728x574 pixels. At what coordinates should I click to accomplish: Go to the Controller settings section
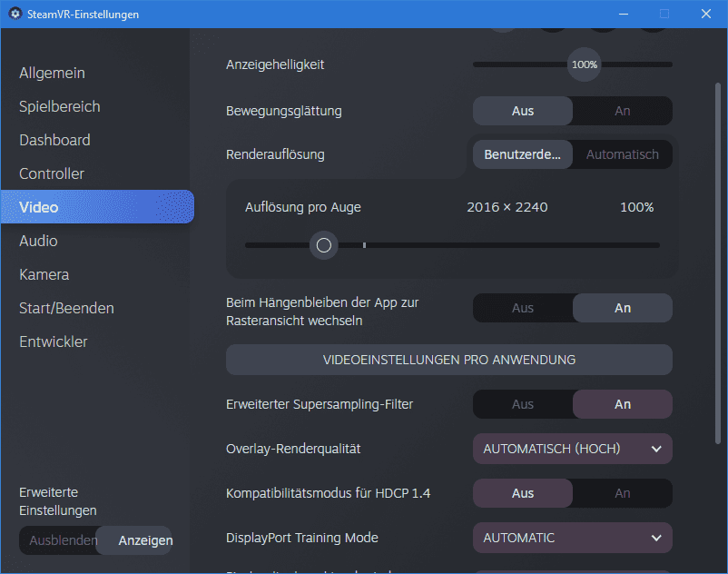coord(52,173)
